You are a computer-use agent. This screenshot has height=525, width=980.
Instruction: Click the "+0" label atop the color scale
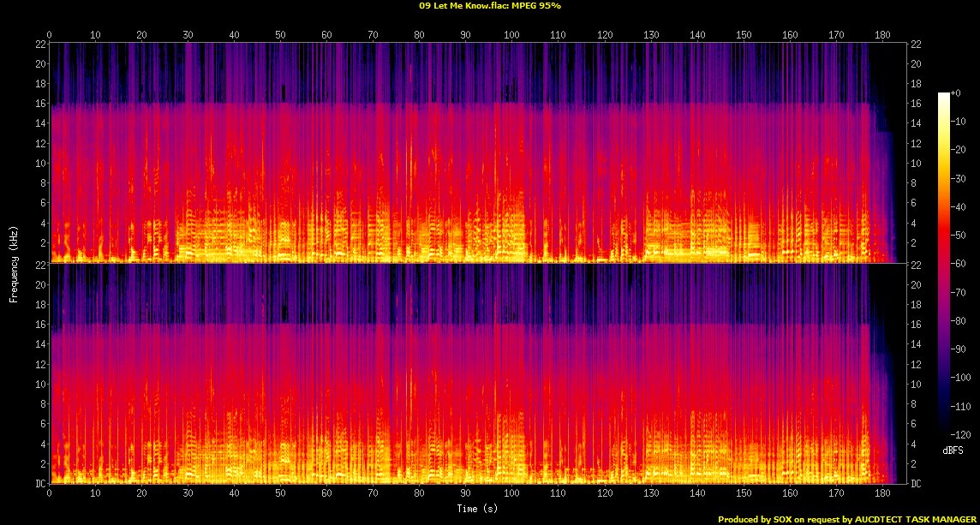(957, 93)
